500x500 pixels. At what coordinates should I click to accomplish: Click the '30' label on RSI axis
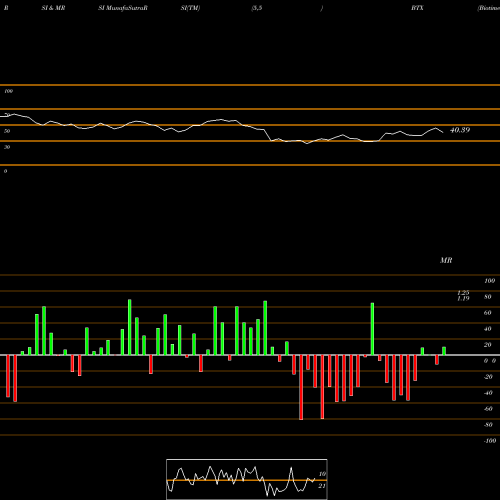pyautogui.click(x=7, y=147)
